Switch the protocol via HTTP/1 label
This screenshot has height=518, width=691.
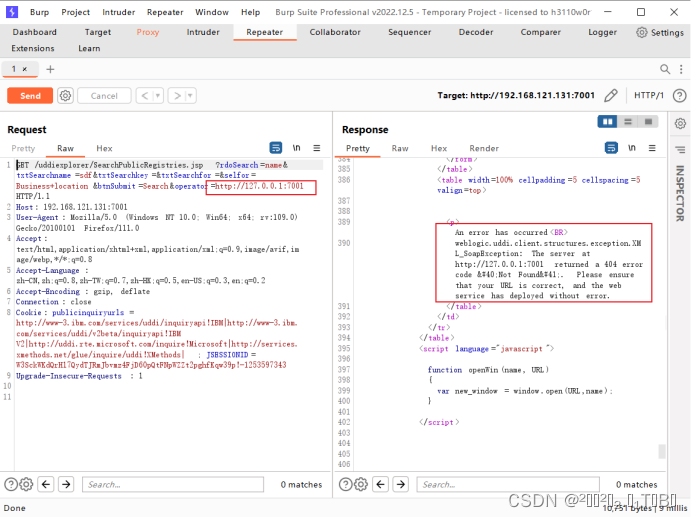pos(649,95)
